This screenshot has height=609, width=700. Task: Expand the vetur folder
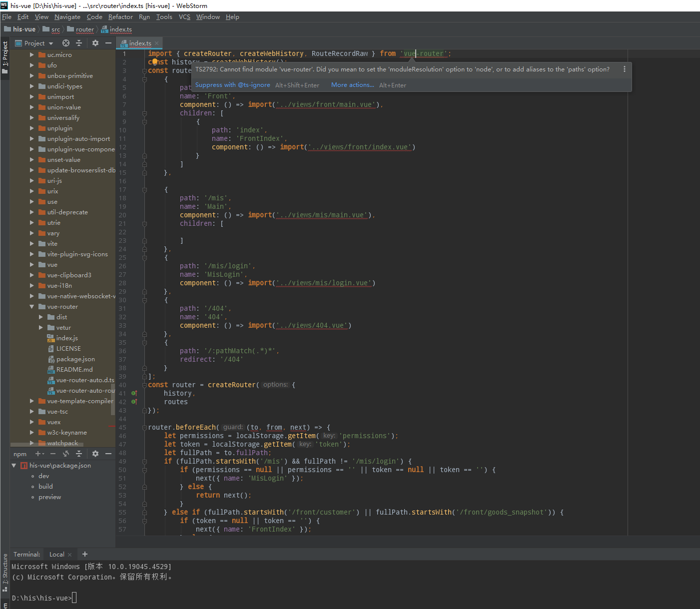[41, 328]
